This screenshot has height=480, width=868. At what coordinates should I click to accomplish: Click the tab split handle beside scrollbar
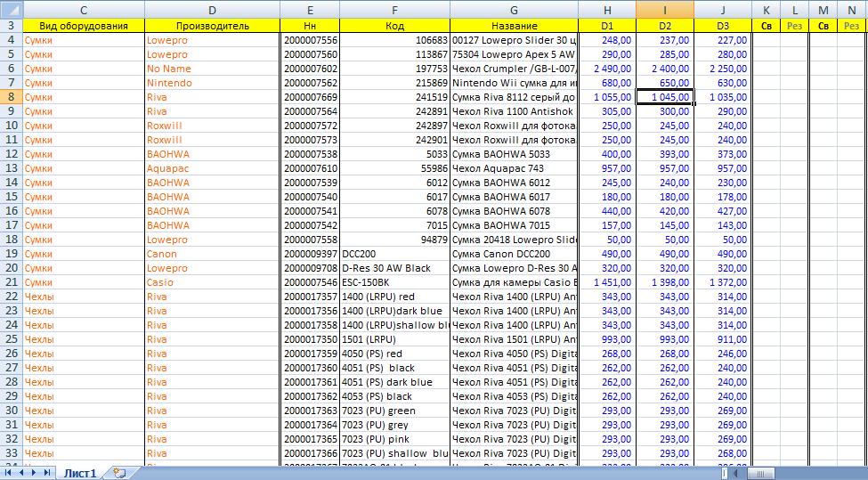pos(724,474)
